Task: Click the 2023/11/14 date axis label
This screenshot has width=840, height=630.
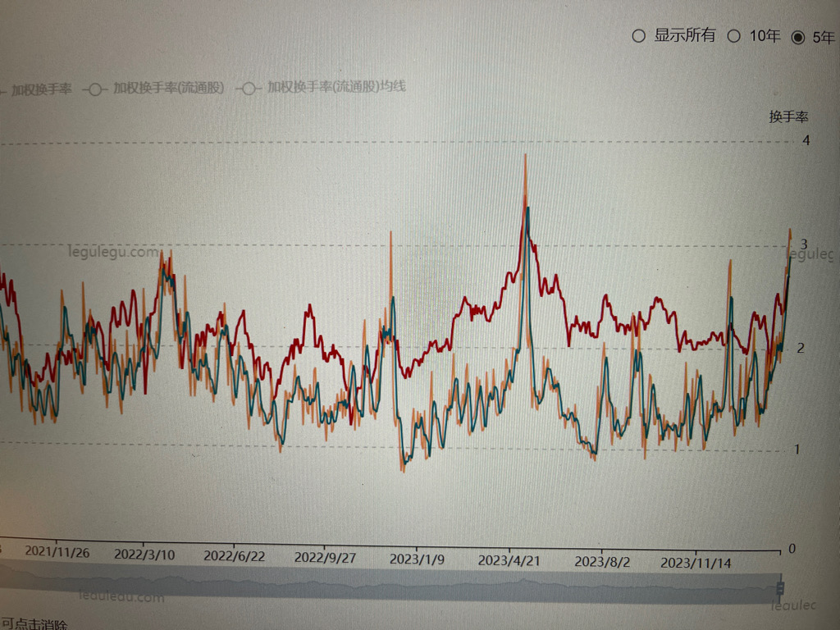Action: 696,563
